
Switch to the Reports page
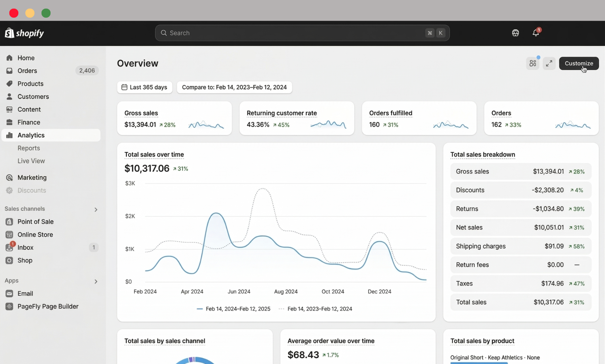point(29,148)
